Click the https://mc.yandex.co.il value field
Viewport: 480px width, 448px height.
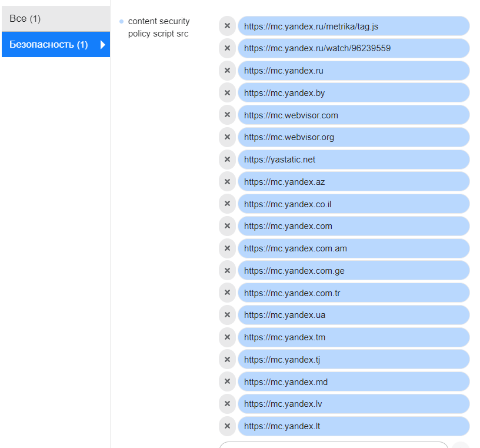(354, 204)
